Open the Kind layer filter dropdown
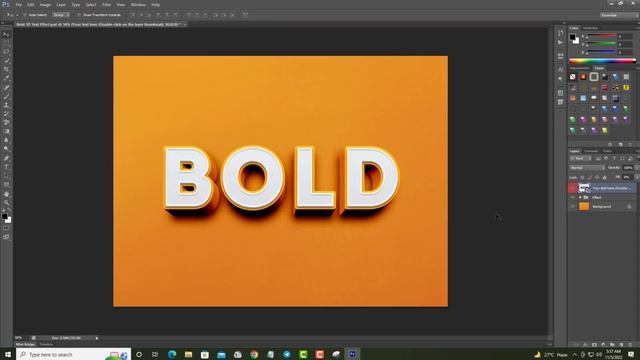 [x=580, y=158]
